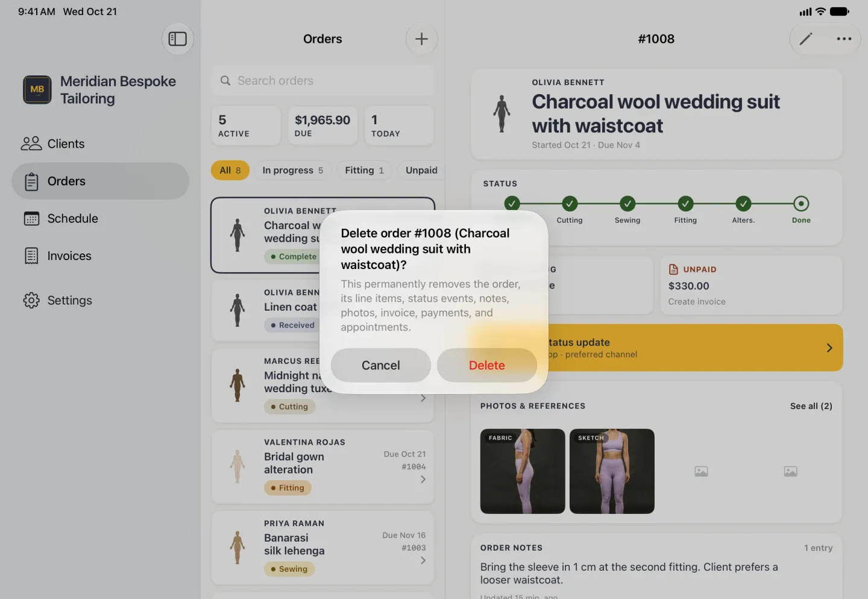Toggle the sidebar panel icon
Viewport: 868px width, 599px height.
177,39
